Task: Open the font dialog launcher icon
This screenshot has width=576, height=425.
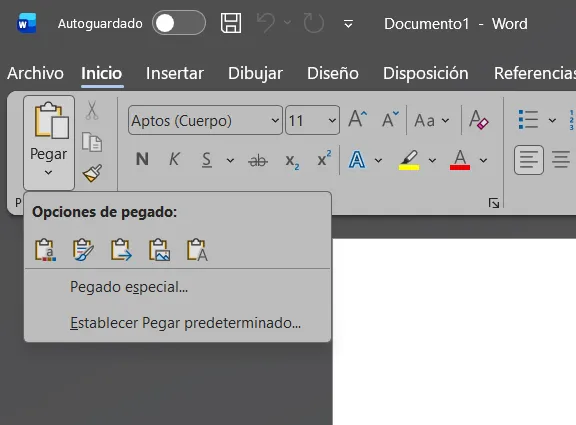Action: (x=494, y=203)
